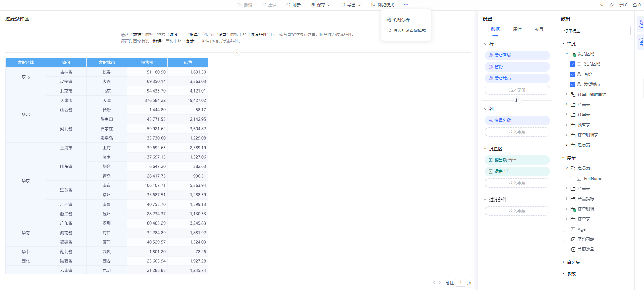644x290 pixels.
Task: Click the comment bubble icon
Action: (x=622, y=5)
